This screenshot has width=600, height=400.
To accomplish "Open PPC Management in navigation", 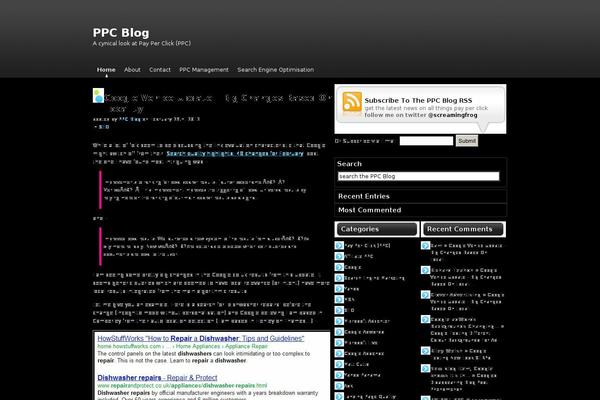I will click(204, 70).
